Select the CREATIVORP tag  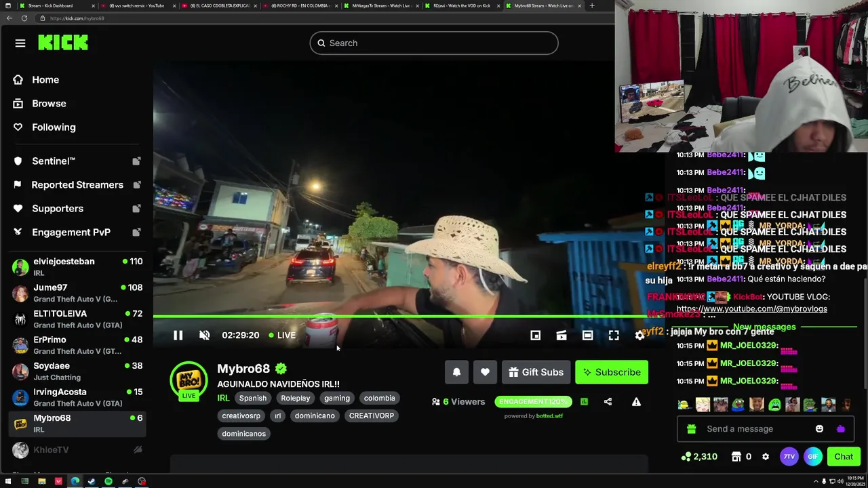pos(372,416)
